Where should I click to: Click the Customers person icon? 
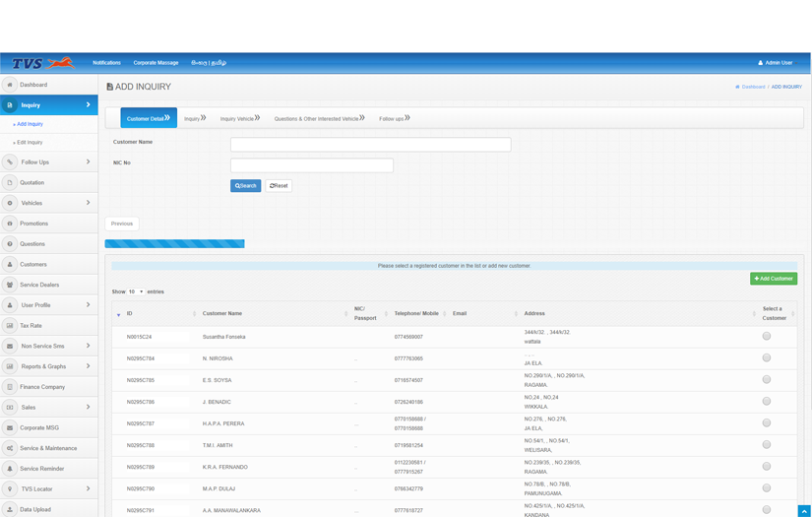click(x=9, y=264)
